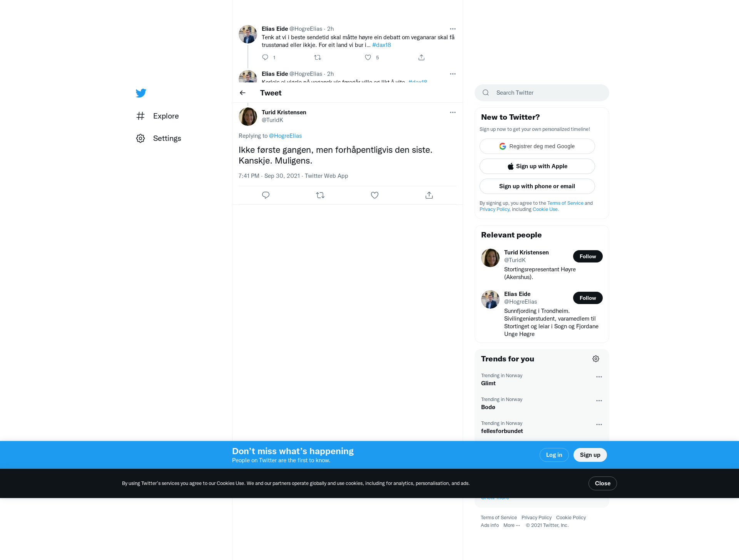The image size is (739, 560).
Task: Like Turid Kristensen's tweet with the heart
Action: (x=375, y=195)
